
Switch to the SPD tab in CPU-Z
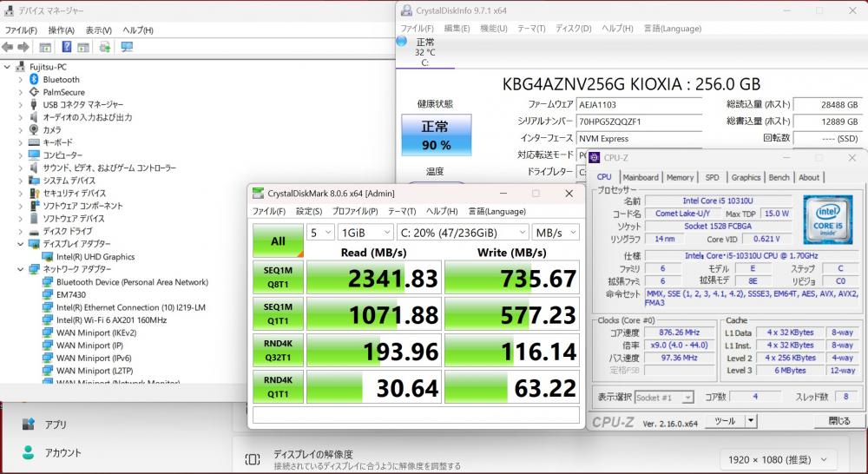coord(712,177)
